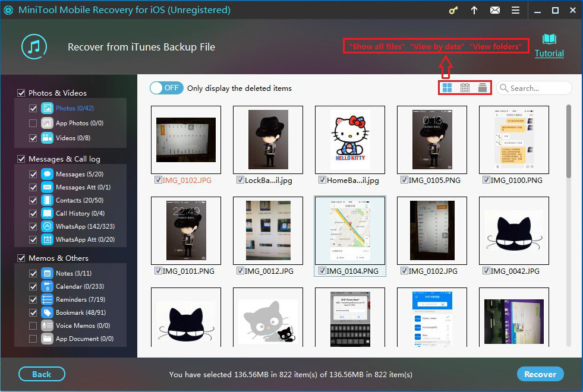Click the Photos category icon

47,108
